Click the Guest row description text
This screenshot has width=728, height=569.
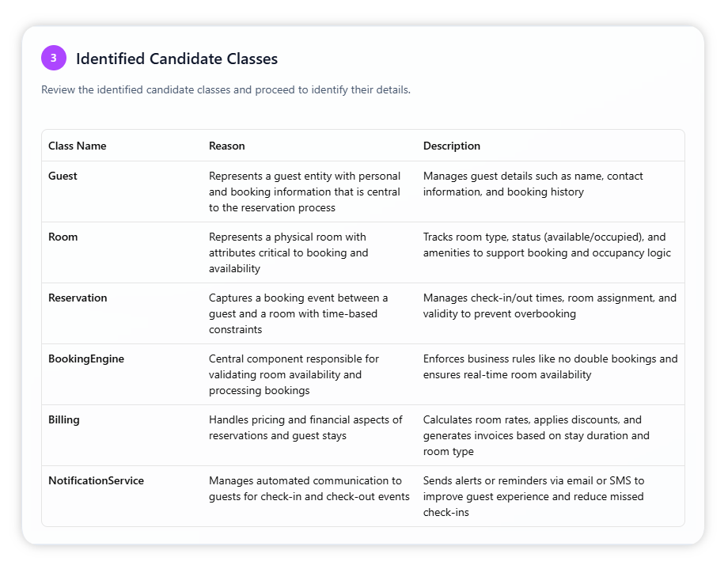533,184
